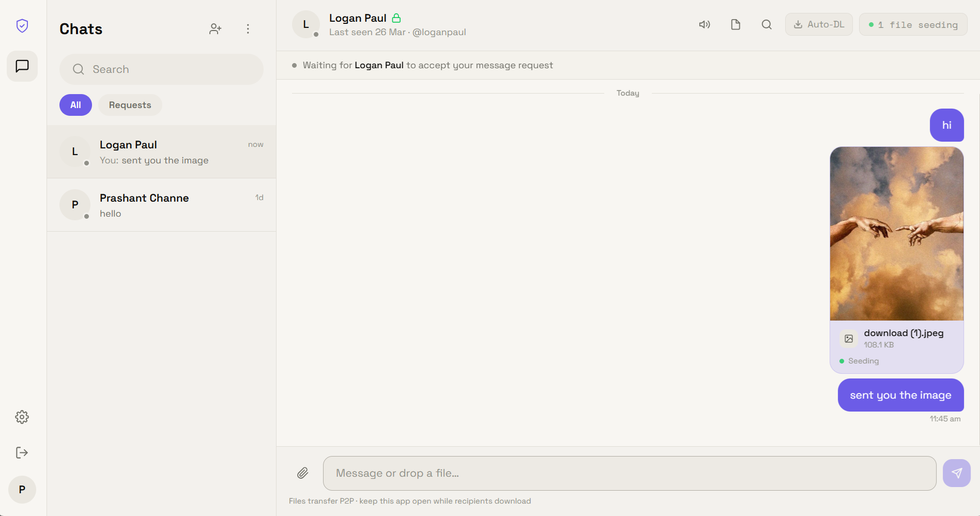Click the Today date separator

[628, 93]
